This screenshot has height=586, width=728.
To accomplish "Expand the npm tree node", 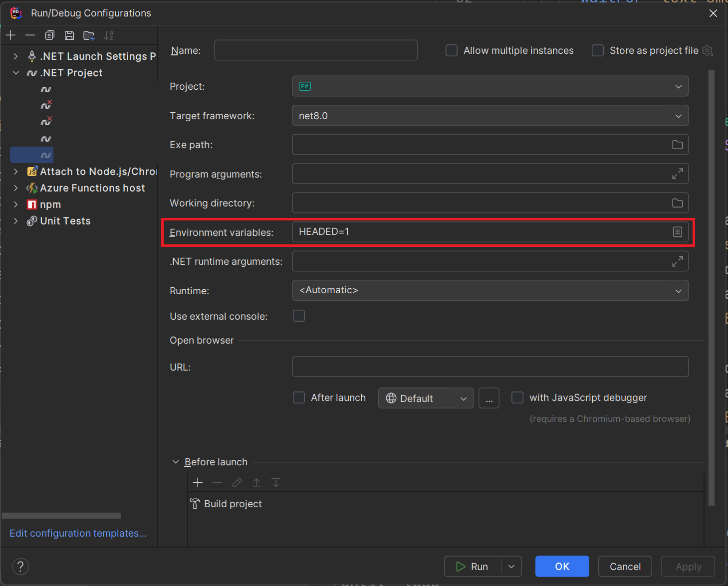I will pyautogui.click(x=16, y=204).
